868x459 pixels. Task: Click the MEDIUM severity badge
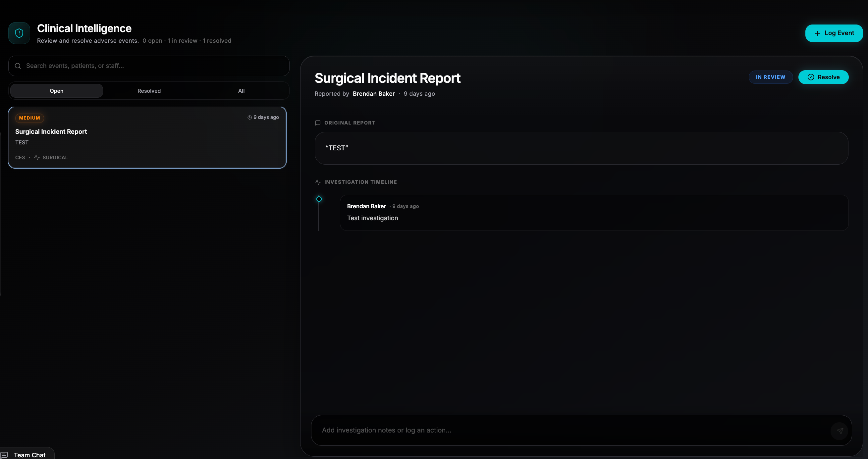[x=30, y=118]
